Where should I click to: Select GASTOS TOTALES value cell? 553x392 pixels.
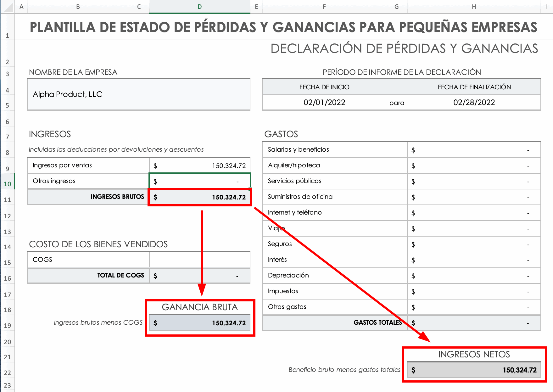pos(474,323)
